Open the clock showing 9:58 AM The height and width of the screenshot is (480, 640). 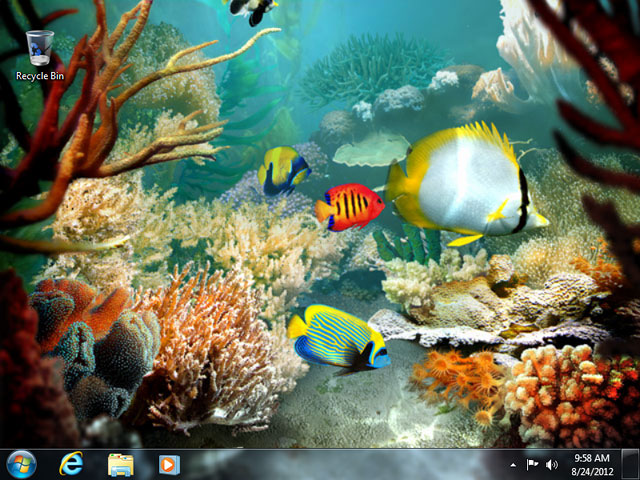pos(592,465)
